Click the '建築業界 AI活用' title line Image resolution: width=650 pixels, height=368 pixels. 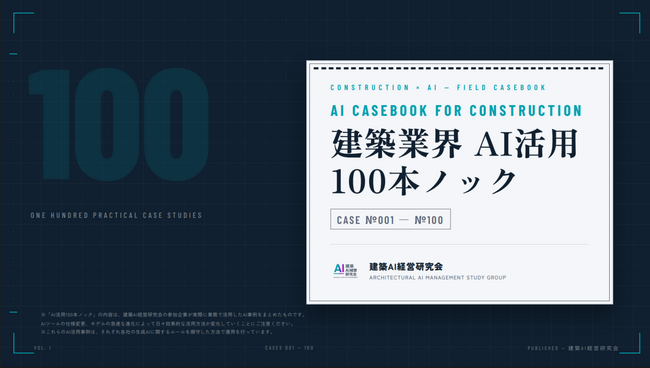(x=454, y=143)
